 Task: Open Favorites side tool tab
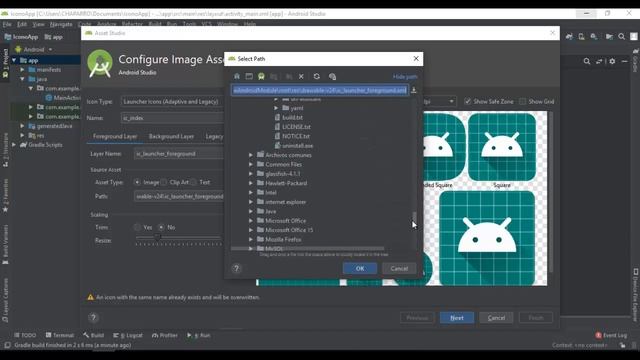(x=5, y=196)
